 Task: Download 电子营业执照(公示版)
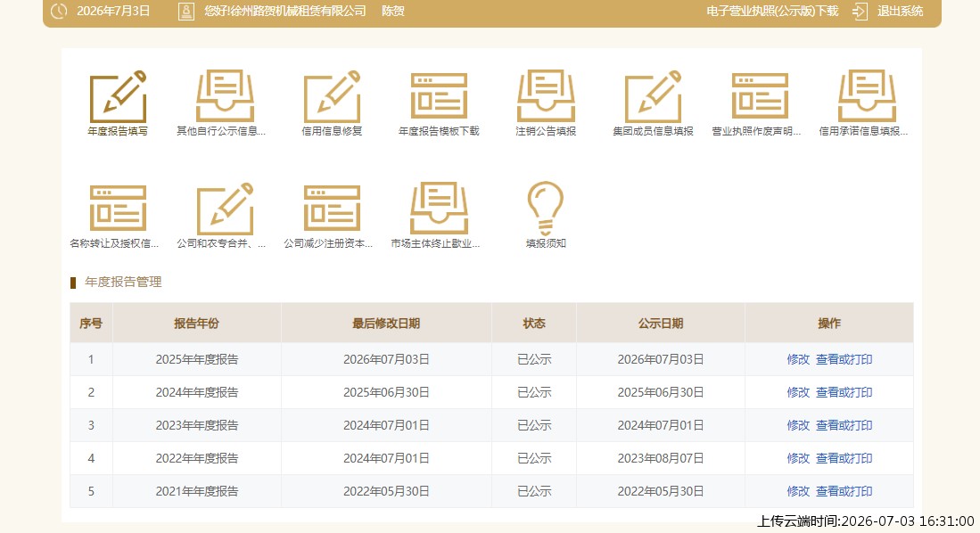(x=772, y=12)
